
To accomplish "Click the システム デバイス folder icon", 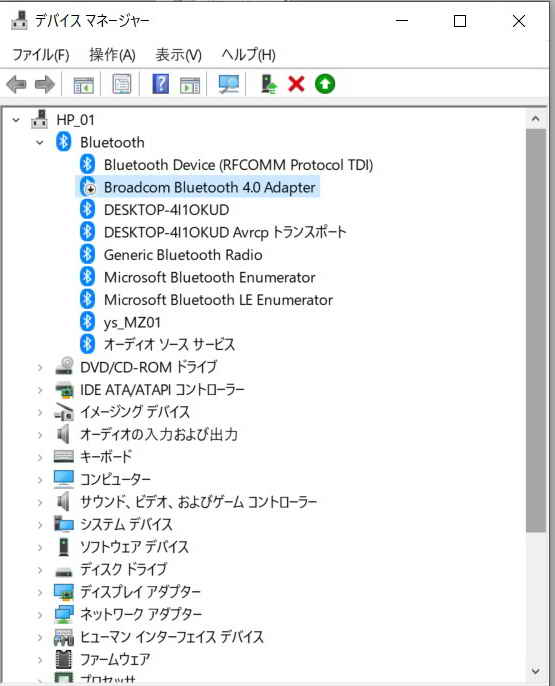I will 63,524.
